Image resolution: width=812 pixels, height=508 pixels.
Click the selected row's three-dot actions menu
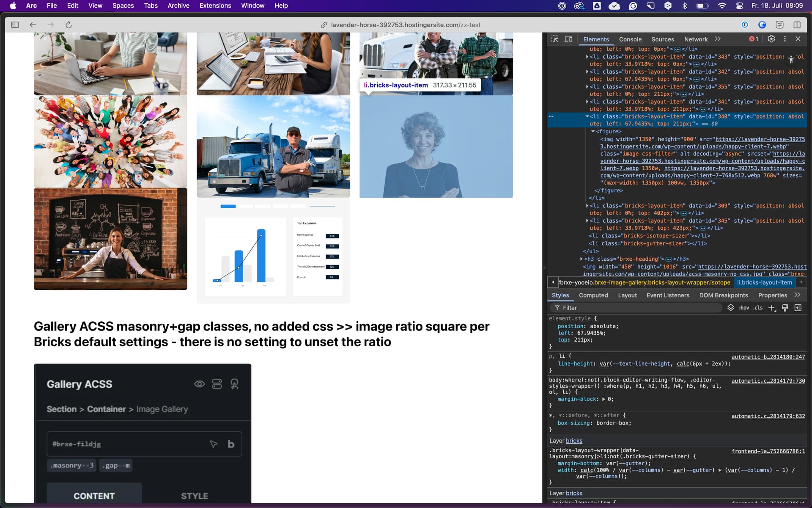coord(551,116)
